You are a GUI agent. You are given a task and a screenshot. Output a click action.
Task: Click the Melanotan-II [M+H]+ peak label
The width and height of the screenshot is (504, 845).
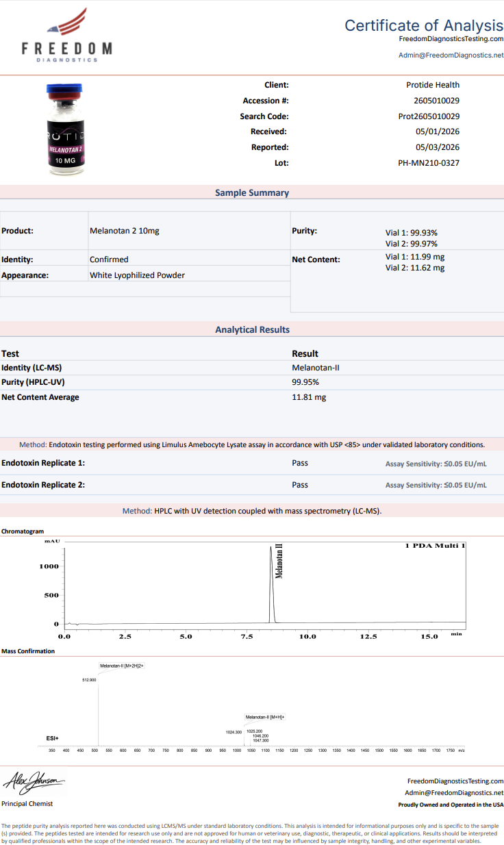click(265, 717)
